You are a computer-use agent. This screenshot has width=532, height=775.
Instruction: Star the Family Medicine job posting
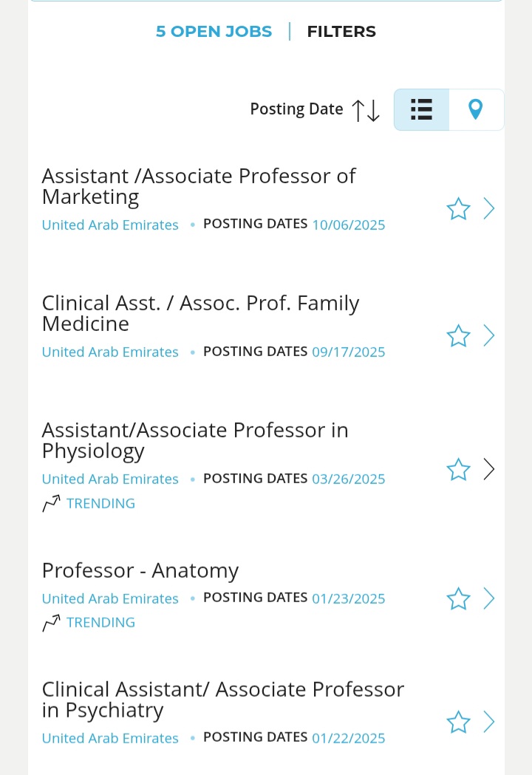point(458,336)
